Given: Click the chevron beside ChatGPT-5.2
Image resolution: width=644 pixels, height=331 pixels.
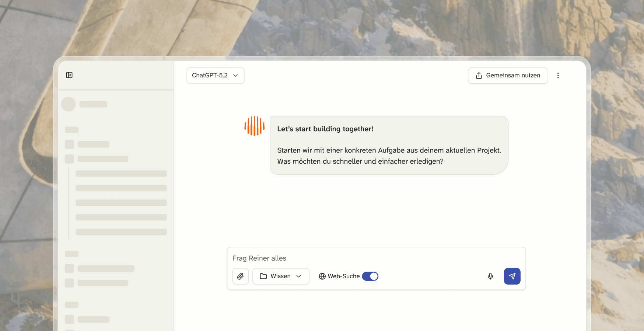Looking at the screenshot, I should click(x=235, y=76).
